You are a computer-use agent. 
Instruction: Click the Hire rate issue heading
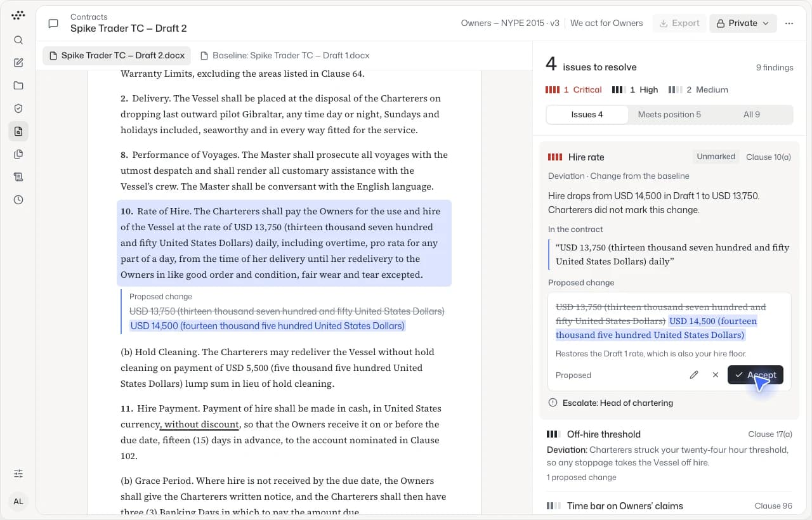coord(586,157)
